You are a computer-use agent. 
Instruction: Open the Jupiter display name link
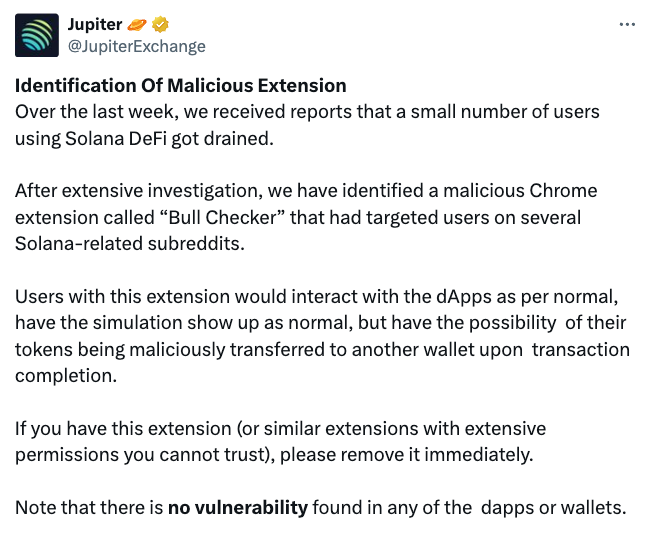pos(94,25)
